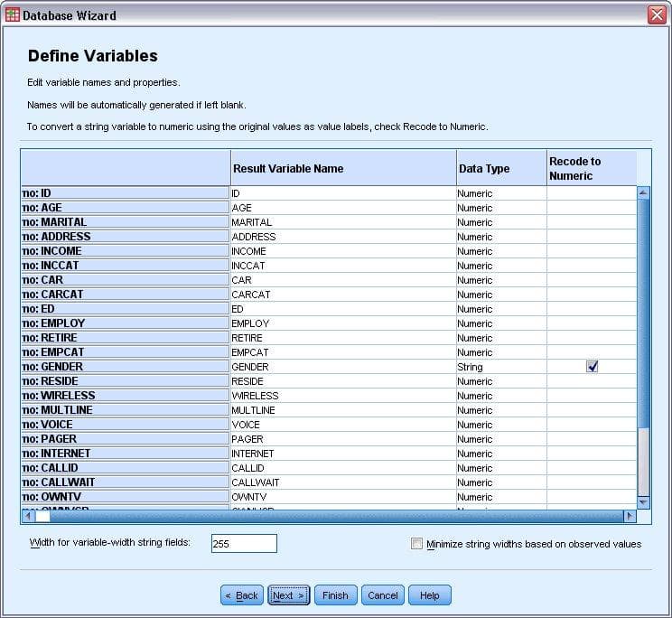Click the Data Type cell for AGE
672x618 pixels.
pos(500,208)
